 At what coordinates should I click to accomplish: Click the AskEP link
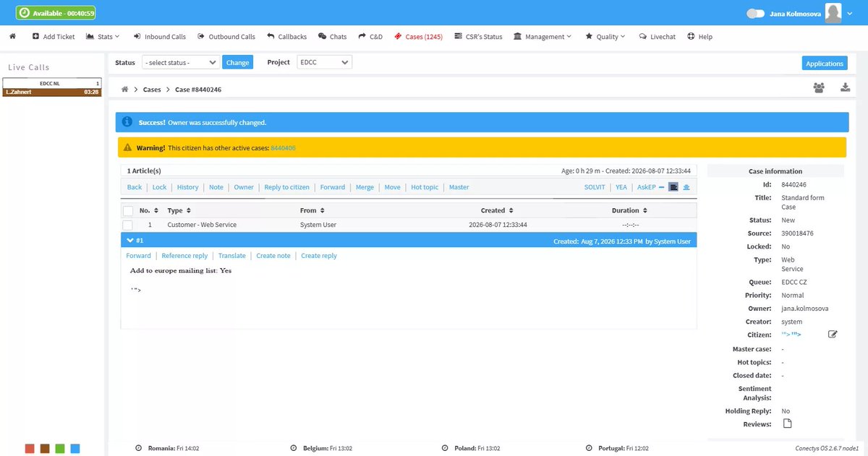(x=646, y=187)
